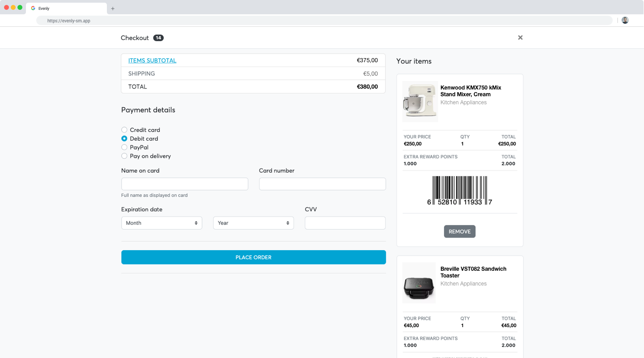Choose PayPal as payment method
This screenshot has height=358, width=644.
tap(124, 147)
